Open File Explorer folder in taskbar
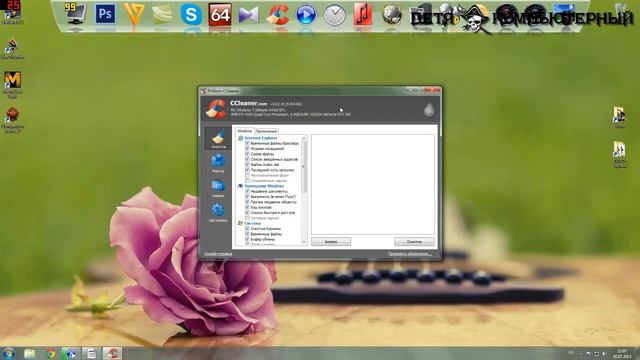Image resolution: width=640 pixels, height=360 pixels. tap(29, 353)
